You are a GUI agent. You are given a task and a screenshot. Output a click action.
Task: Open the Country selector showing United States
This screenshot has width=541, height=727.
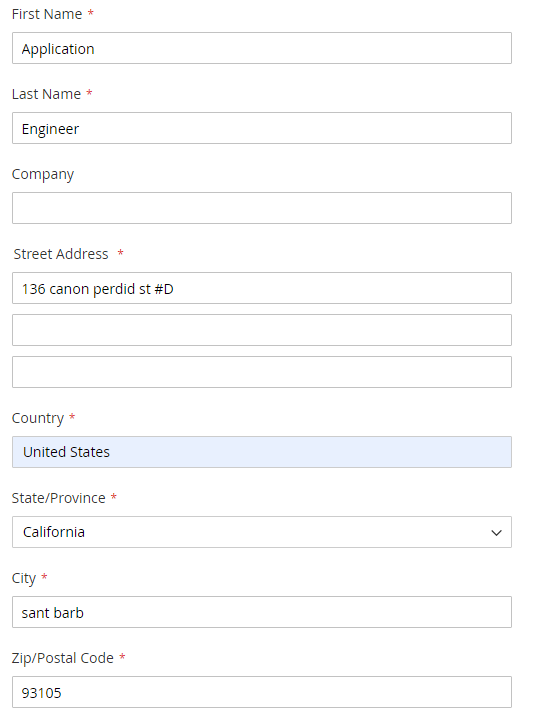tap(262, 452)
